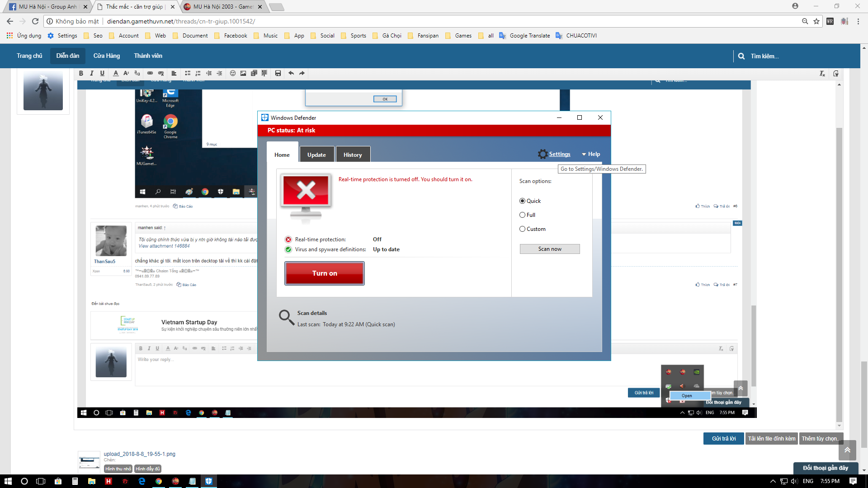The width and height of the screenshot is (868, 488).
Task: Insert an unordered bullet list
Action: point(187,73)
